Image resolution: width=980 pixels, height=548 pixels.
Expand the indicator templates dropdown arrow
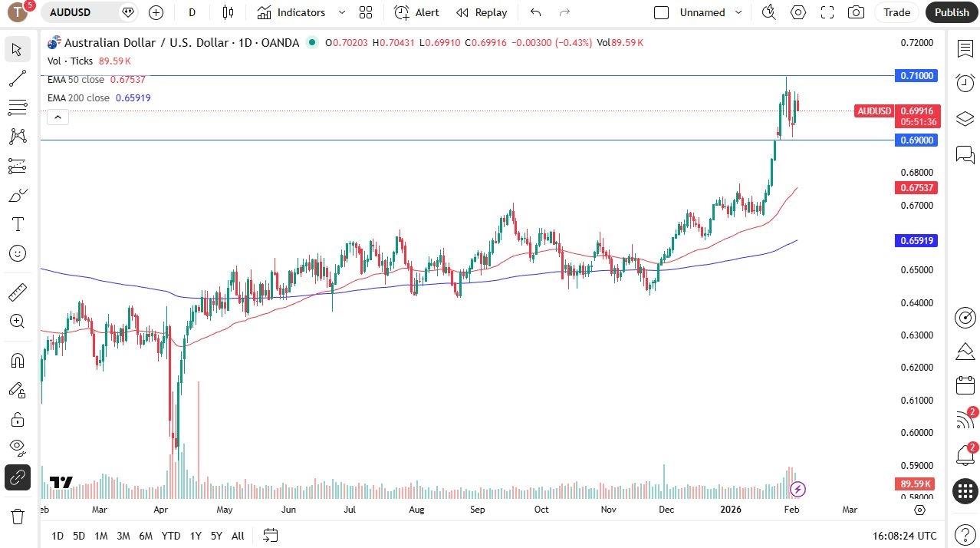pyautogui.click(x=342, y=12)
